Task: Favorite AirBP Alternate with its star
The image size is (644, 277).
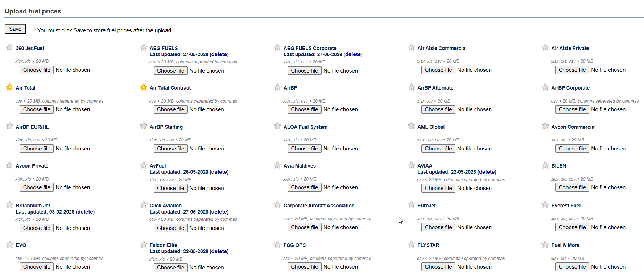Action: click(411, 87)
